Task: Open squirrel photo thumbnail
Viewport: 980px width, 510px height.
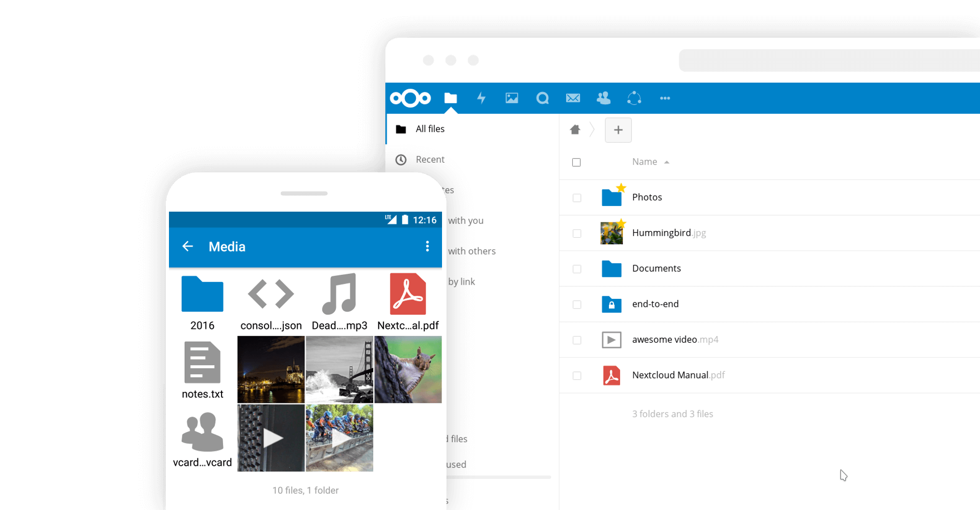Action: pos(408,370)
